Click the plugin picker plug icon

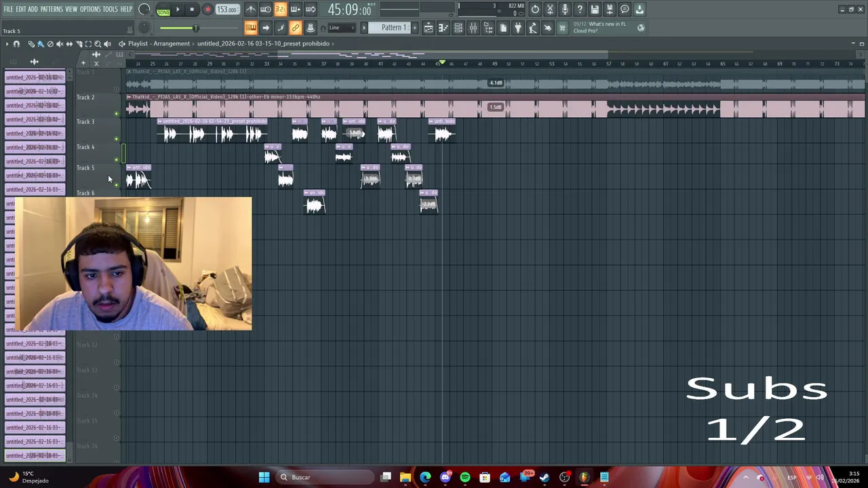pyautogui.click(x=518, y=28)
